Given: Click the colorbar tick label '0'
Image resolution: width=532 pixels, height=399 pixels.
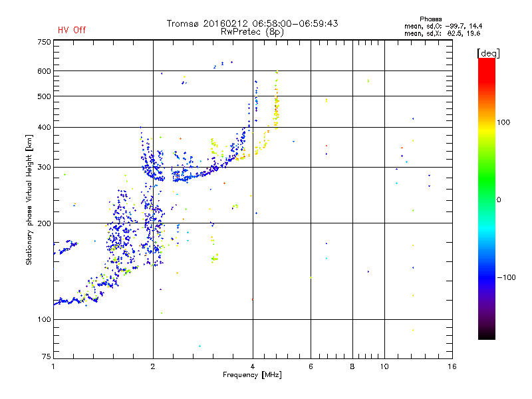Looking at the screenshot, I should [x=499, y=200].
